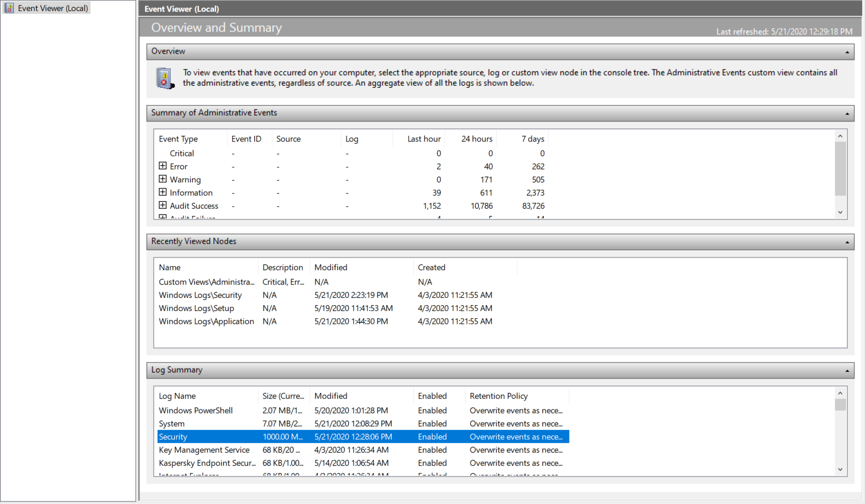This screenshot has width=865, height=504.
Task: Select the Event Viewer (Local) tree node icon
Action: pos(9,8)
